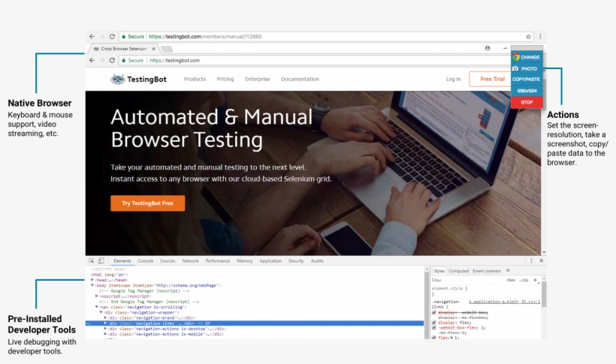Click the outer address bar's Secure lock icon
This screenshot has height=364, width=616.
123,37
